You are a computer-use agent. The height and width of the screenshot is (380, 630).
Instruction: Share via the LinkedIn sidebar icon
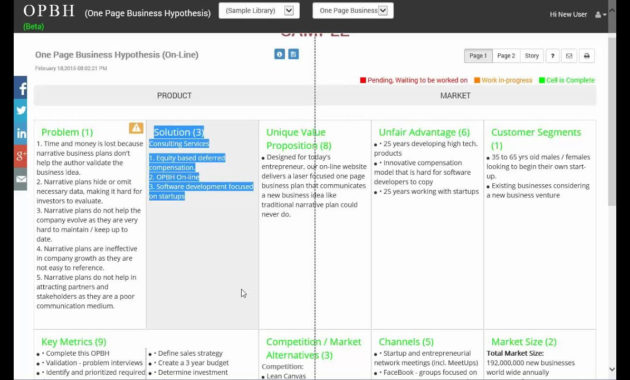pos(20,133)
